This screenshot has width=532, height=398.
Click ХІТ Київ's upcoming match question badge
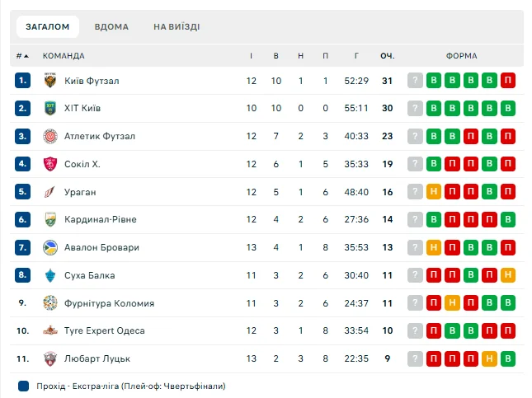point(415,109)
